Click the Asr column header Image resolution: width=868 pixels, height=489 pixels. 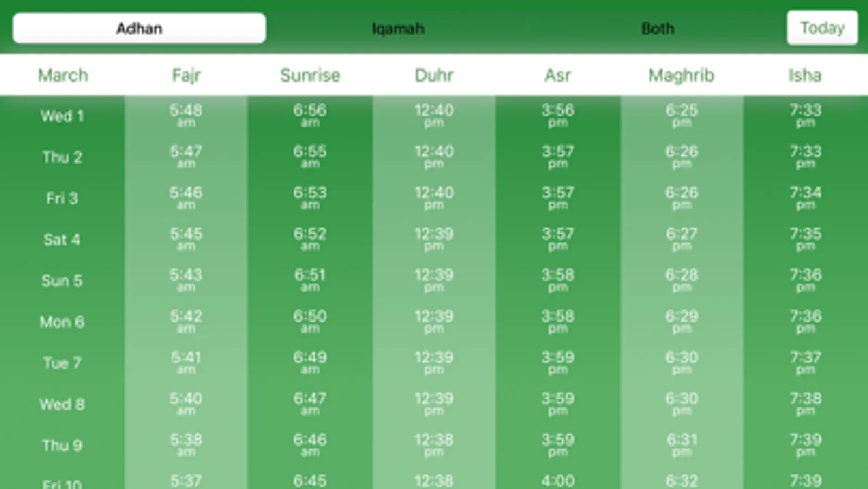[x=557, y=75]
